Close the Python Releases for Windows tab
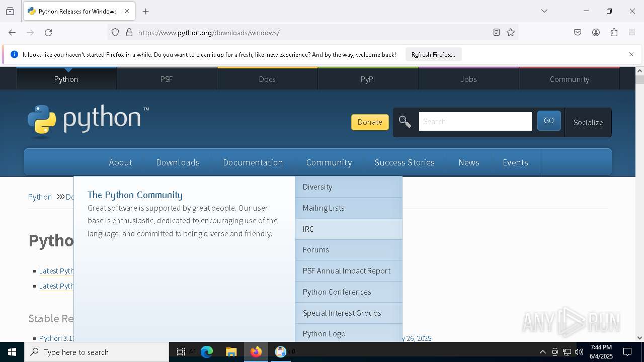This screenshot has height=362, width=644. click(127, 11)
